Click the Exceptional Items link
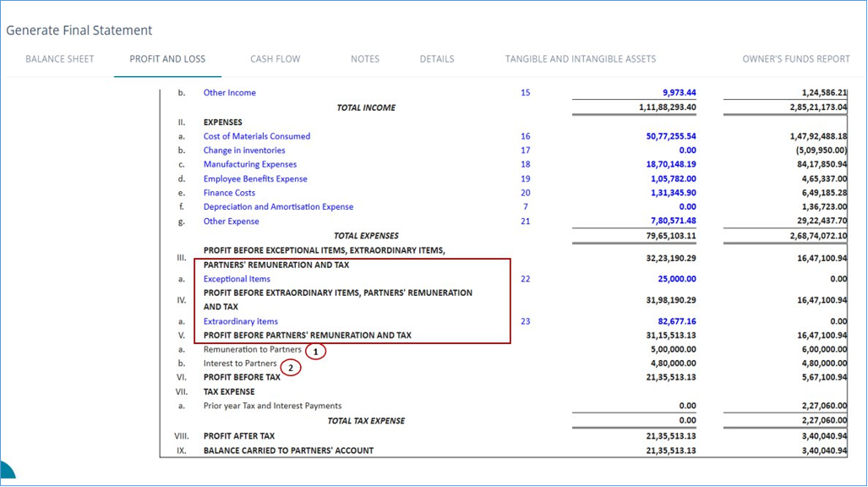 237,279
